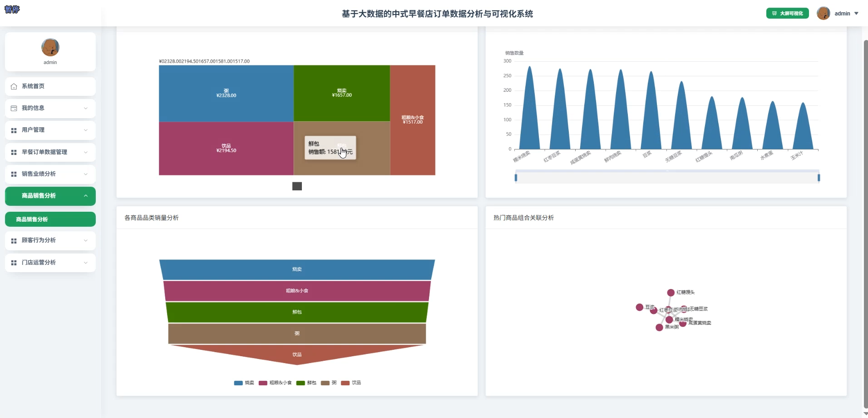The height and width of the screenshot is (418, 868).
Task: Click the dark breadcrumb square below the treemap
Action: [x=297, y=186]
